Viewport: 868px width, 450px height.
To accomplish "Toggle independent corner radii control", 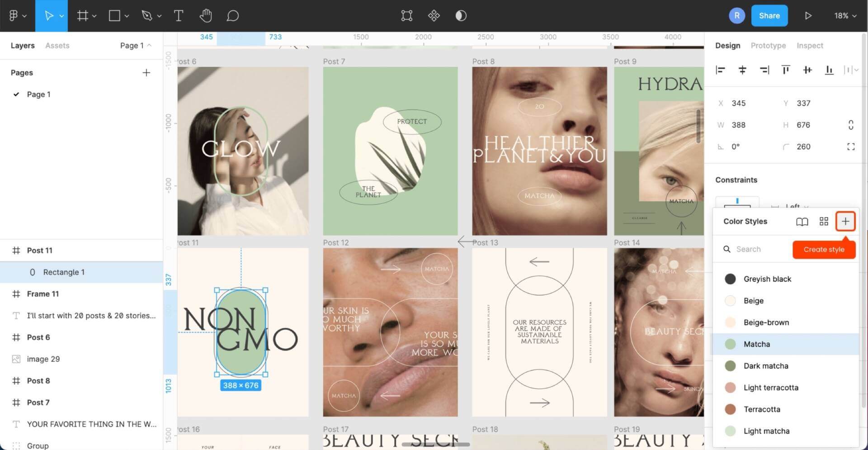I will click(850, 147).
